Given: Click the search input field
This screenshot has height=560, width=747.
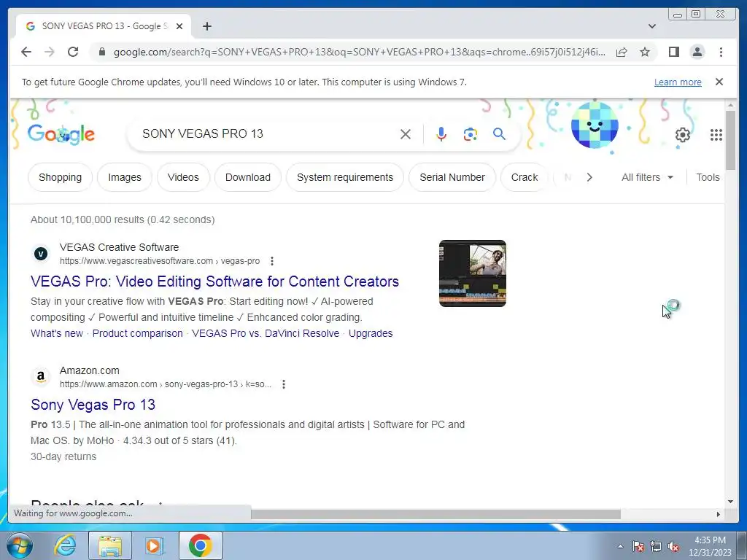Looking at the screenshot, I should (x=267, y=134).
